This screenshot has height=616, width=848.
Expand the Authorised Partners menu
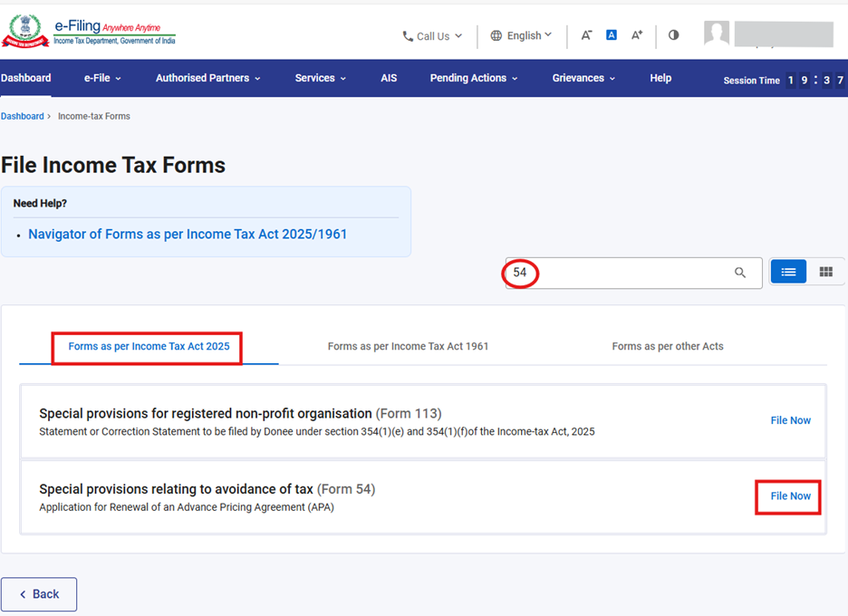point(207,78)
